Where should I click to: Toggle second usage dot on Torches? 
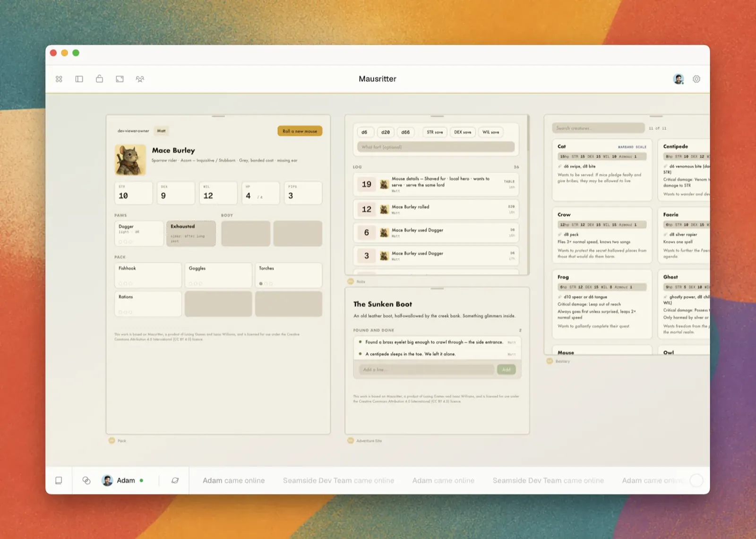pos(266,283)
